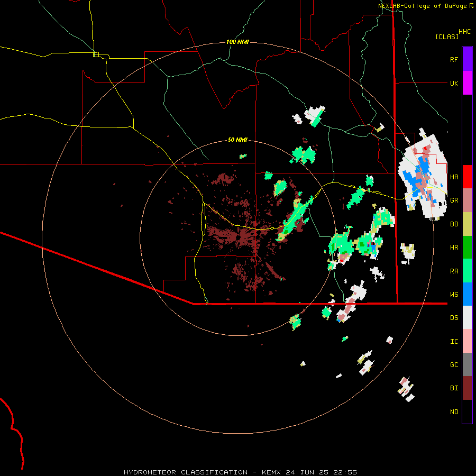Click the red HA legend color swatch
The width and height of the screenshot is (476, 476).
467,177
